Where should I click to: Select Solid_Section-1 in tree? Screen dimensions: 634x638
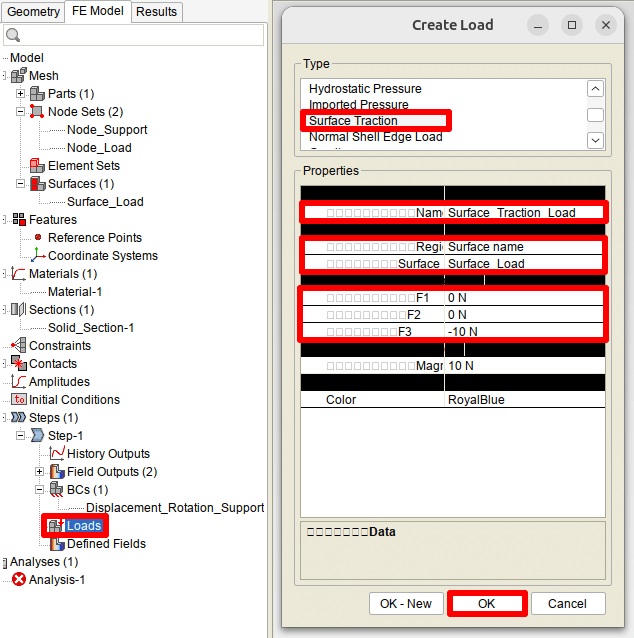tap(91, 327)
